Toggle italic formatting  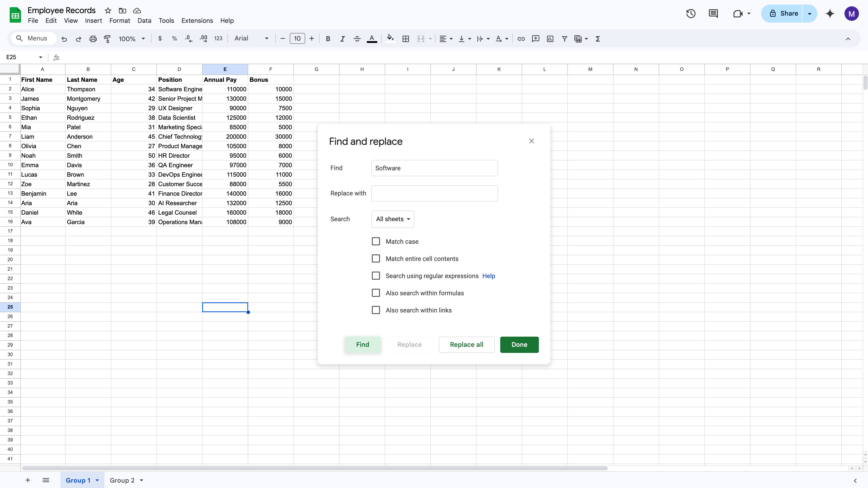(342, 39)
